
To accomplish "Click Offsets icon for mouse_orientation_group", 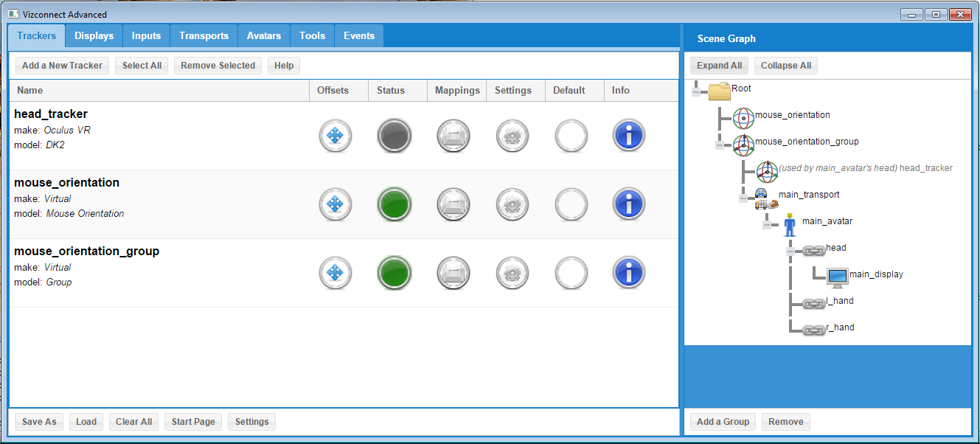I will pos(335,273).
